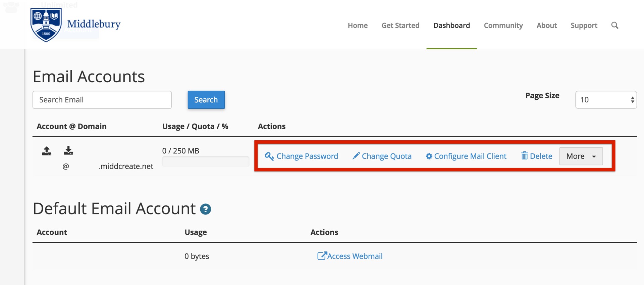Expand the More actions dropdown

581,156
